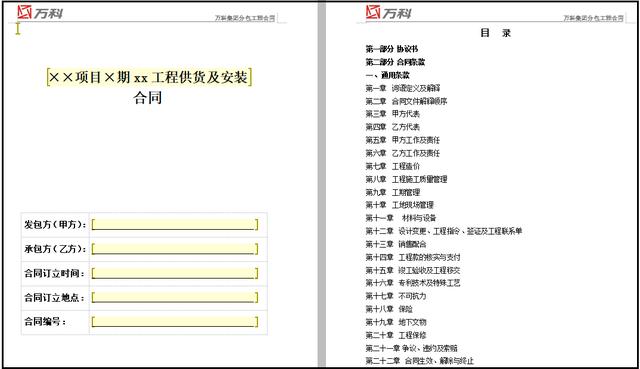Click the 万科 logo on the contents page
Viewport: 640px width, 369px height.
click(389, 12)
